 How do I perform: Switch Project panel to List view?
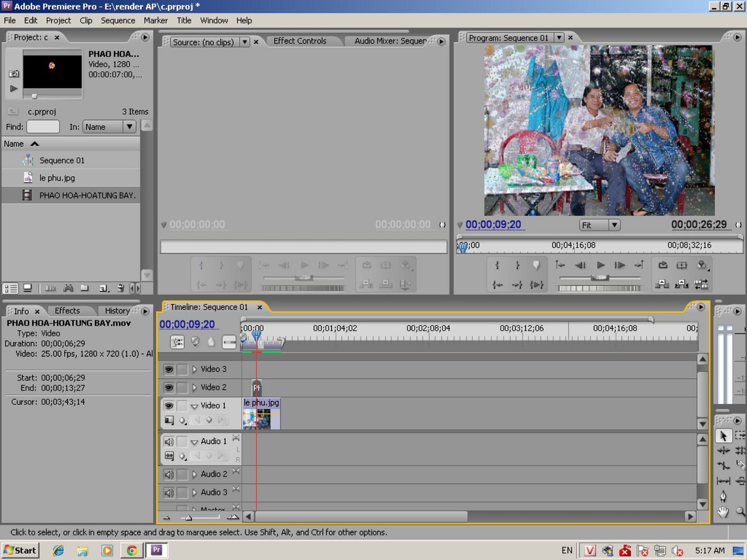[11, 288]
